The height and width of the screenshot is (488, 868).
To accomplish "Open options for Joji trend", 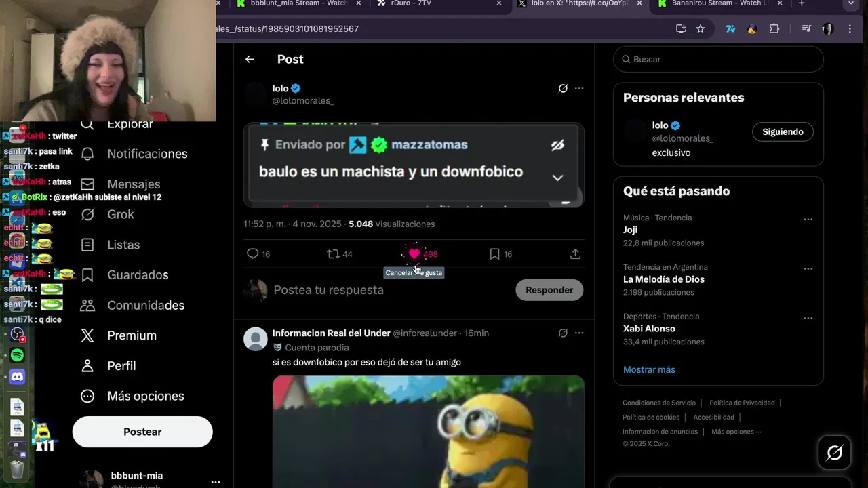I will tap(808, 219).
